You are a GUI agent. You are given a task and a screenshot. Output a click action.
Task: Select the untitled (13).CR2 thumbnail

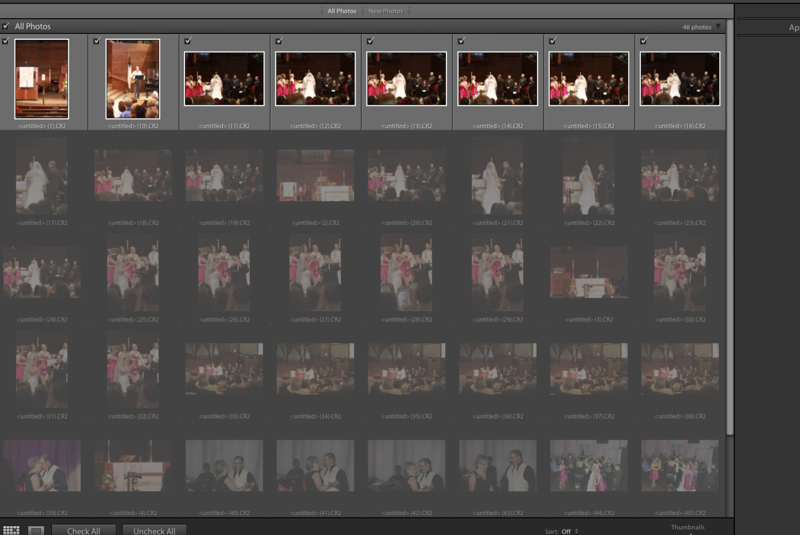click(406, 79)
